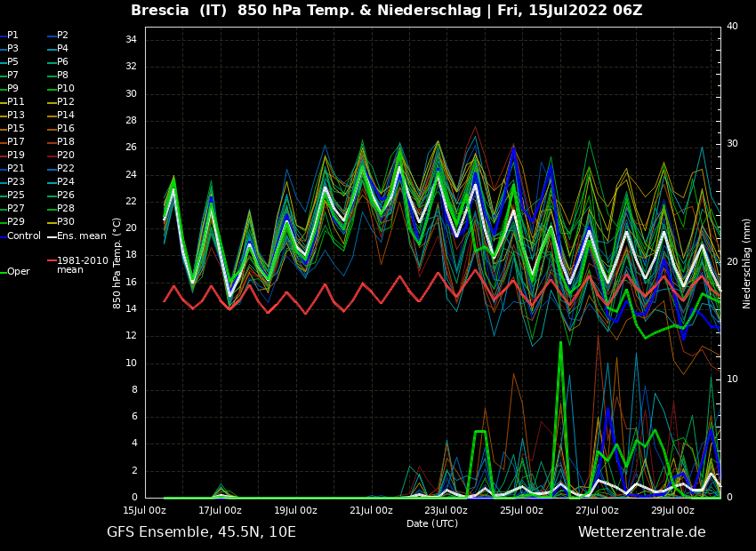Select the Oper legend label
756x551 pixels.
[x=19, y=272]
